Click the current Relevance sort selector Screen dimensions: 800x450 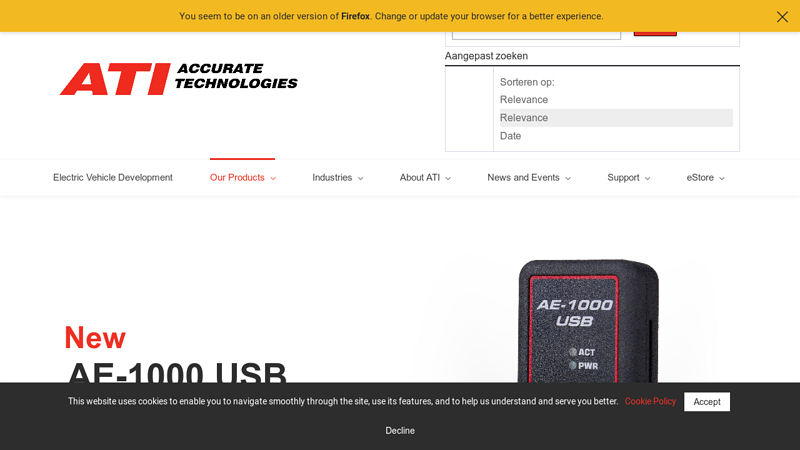[x=524, y=100]
